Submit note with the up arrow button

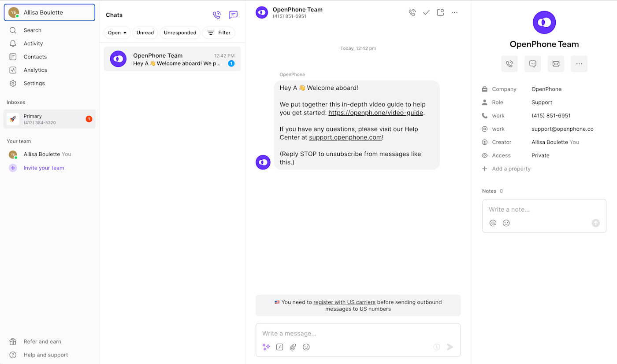[596, 223]
